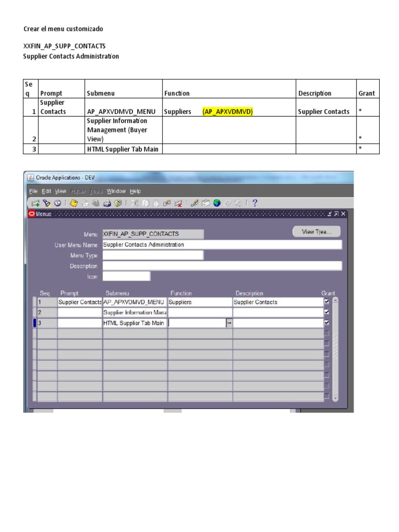Uncheck Grant for the Supplier Information row
The height and width of the screenshot is (532, 399).
[326, 312]
